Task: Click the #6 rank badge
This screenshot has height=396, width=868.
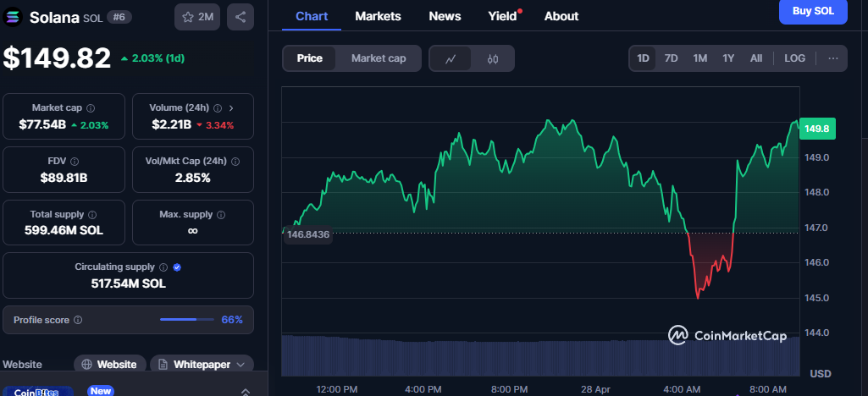Action: click(x=118, y=17)
